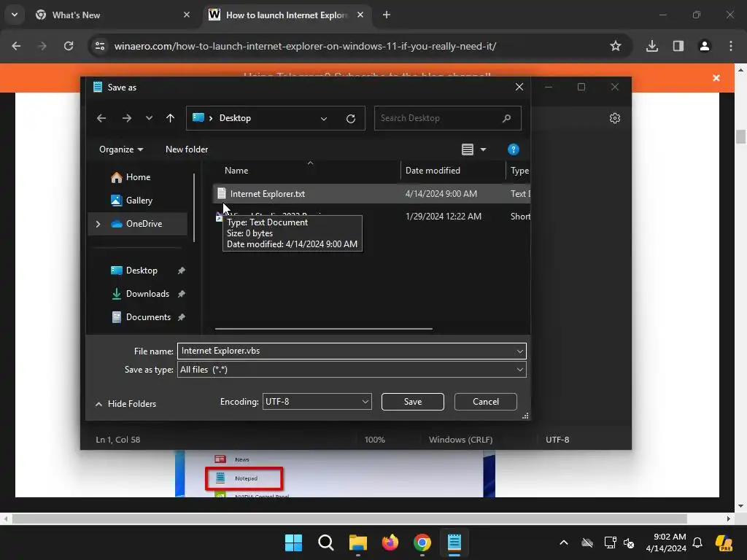Screen dimensions: 747x560
Task: Click UTF-8 in Notepad status bar
Action: [x=557, y=440]
